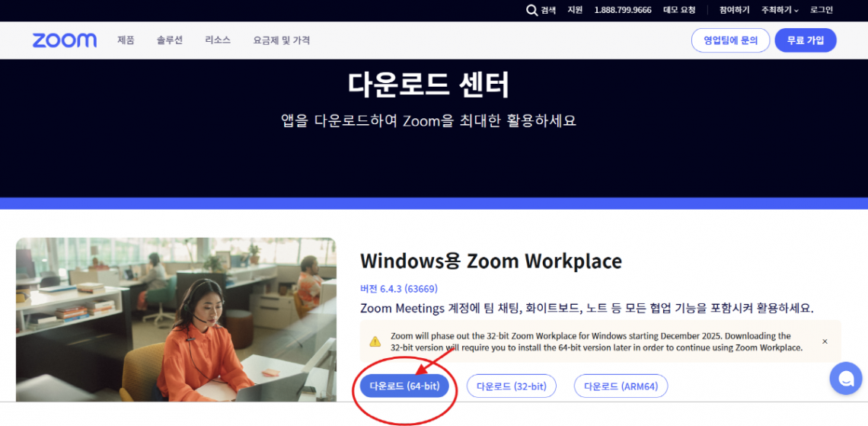The image size is (868, 426).
Task: Open the 요금제 및 가격 menu
Action: [x=281, y=40]
